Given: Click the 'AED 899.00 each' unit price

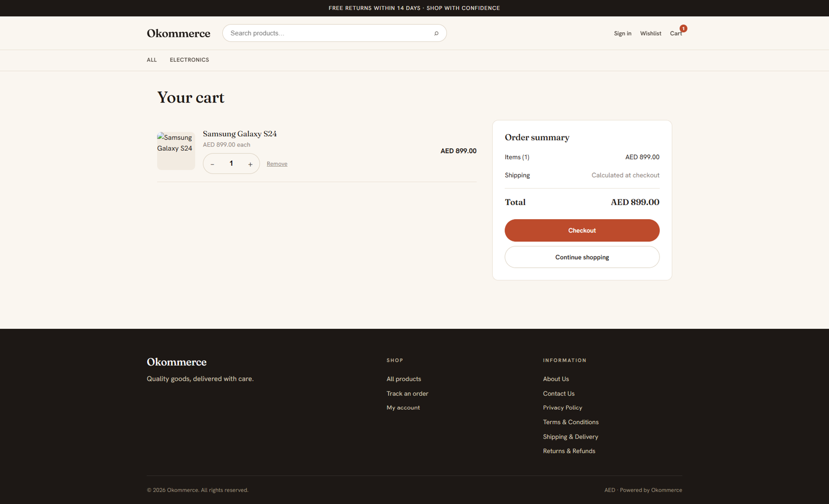Looking at the screenshot, I should pos(226,145).
